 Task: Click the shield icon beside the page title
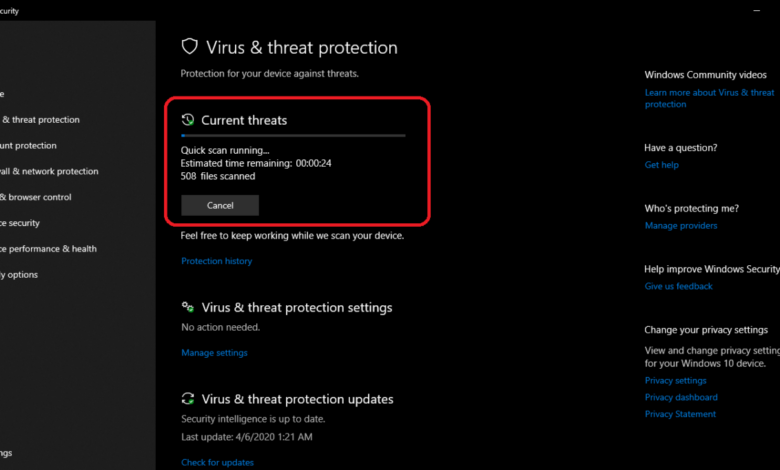coord(189,47)
